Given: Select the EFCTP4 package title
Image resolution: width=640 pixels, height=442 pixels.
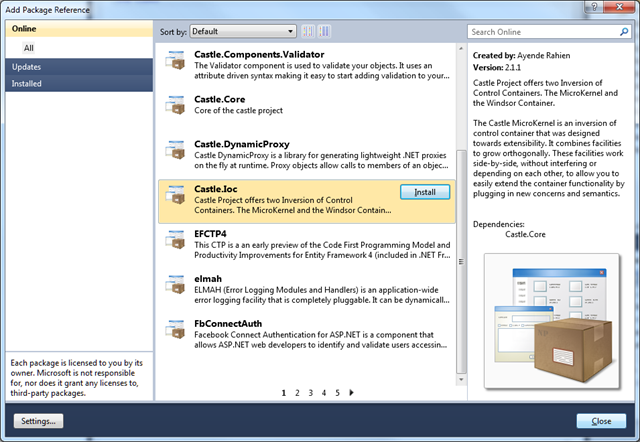Looking at the screenshot, I should pyautogui.click(x=210, y=234).
